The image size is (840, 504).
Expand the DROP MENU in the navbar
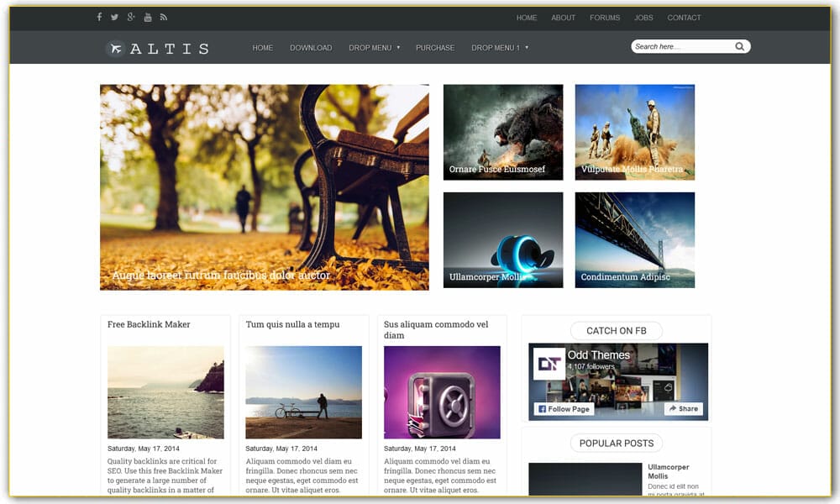tap(370, 48)
